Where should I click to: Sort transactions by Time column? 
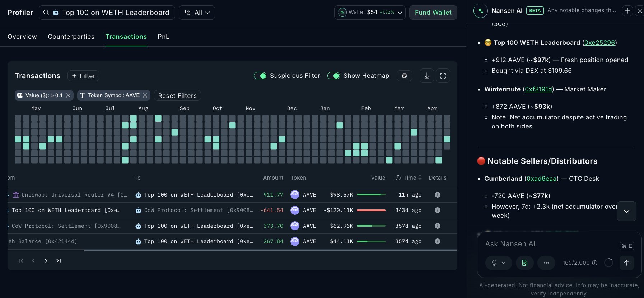coord(409,178)
